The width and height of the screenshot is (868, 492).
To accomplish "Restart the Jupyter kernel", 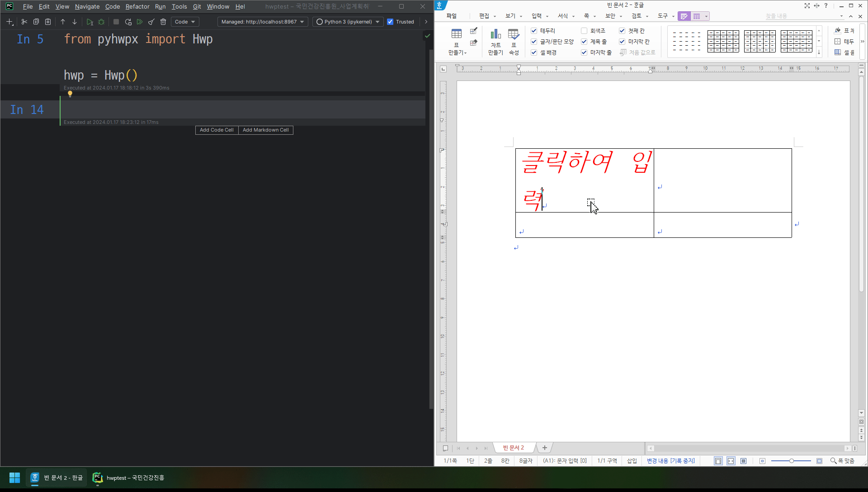I will click(x=128, y=22).
